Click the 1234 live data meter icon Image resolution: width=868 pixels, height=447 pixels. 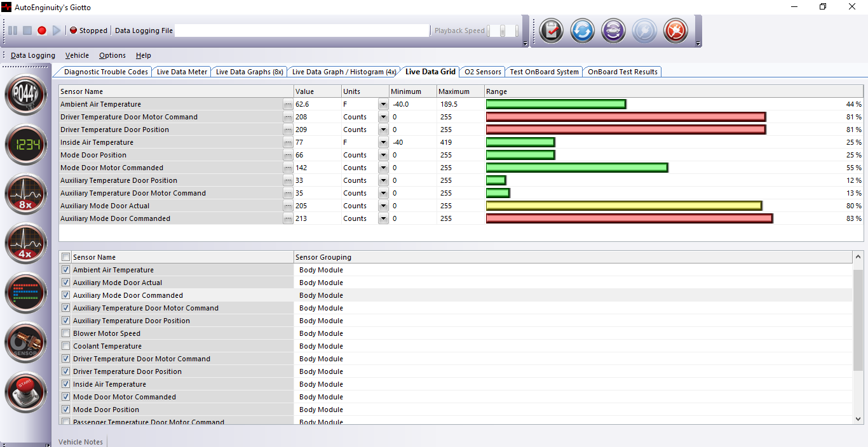pos(26,145)
